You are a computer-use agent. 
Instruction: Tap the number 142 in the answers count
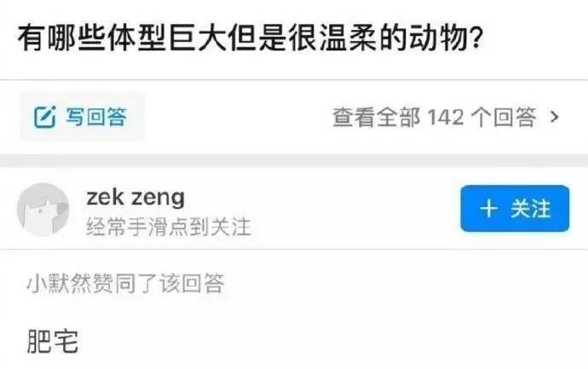pos(446,117)
